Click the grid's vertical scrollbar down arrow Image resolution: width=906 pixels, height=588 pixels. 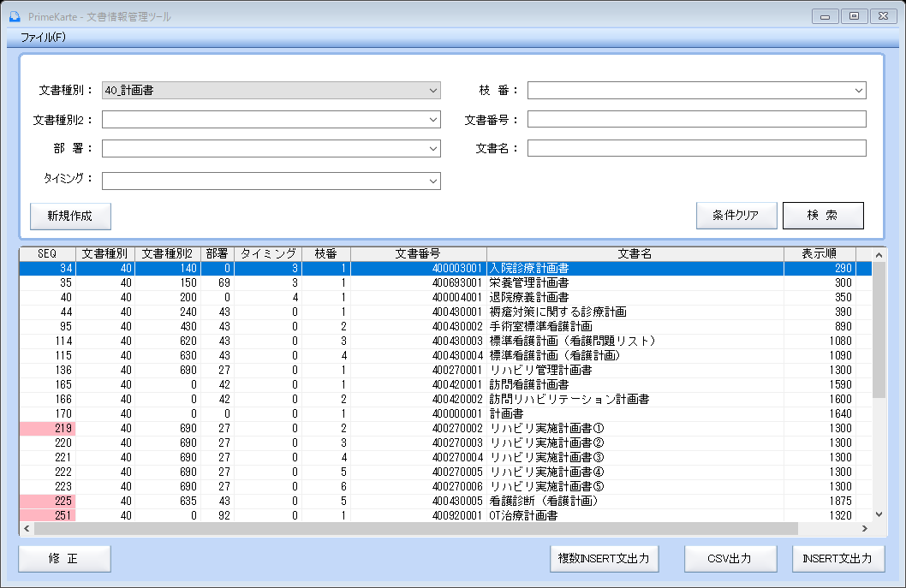coord(879,514)
